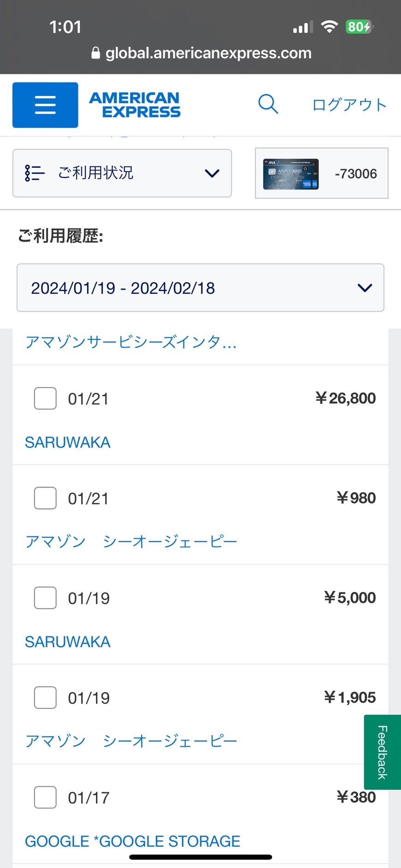The height and width of the screenshot is (868, 401).
Task: Check the box for ¥26,800 SARUWAKA transaction
Action: coord(45,398)
